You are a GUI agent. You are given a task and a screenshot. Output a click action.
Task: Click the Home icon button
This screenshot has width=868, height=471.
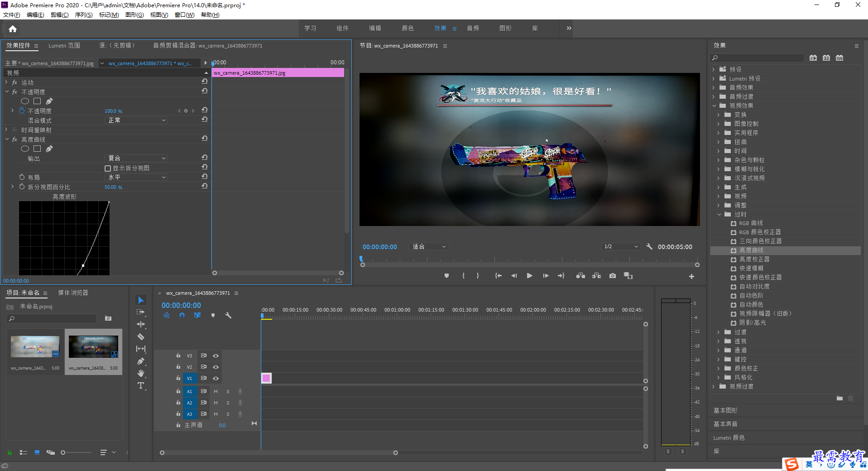point(13,29)
